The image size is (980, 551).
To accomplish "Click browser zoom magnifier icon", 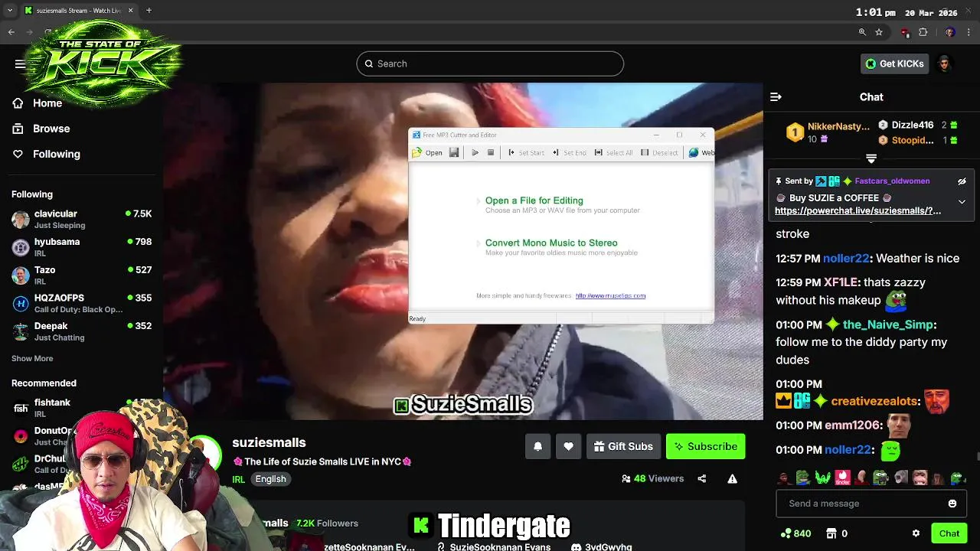I will (862, 32).
